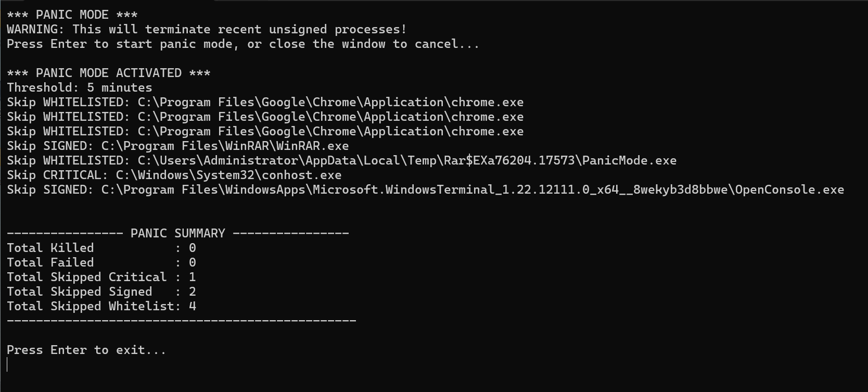
Task: Click the "Total Skipped Signed" row
Action: tap(101, 292)
